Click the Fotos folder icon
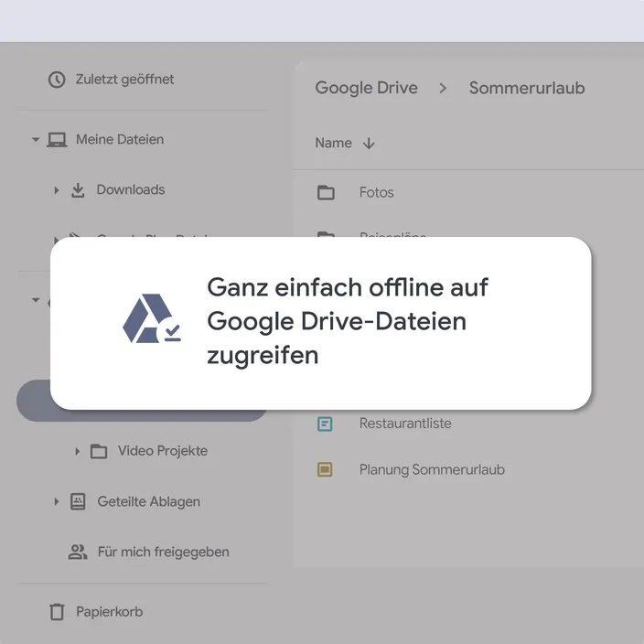This screenshot has height=644, width=644. pyautogui.click(x=326, y=192)
